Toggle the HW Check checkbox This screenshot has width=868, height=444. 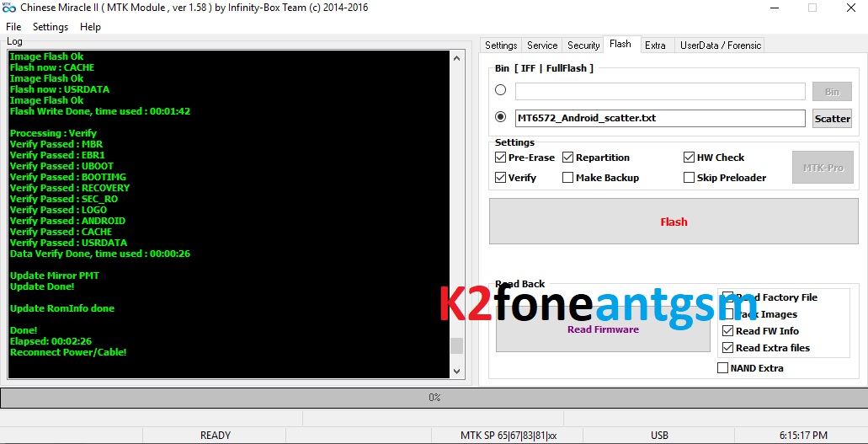tap(689, 158)
